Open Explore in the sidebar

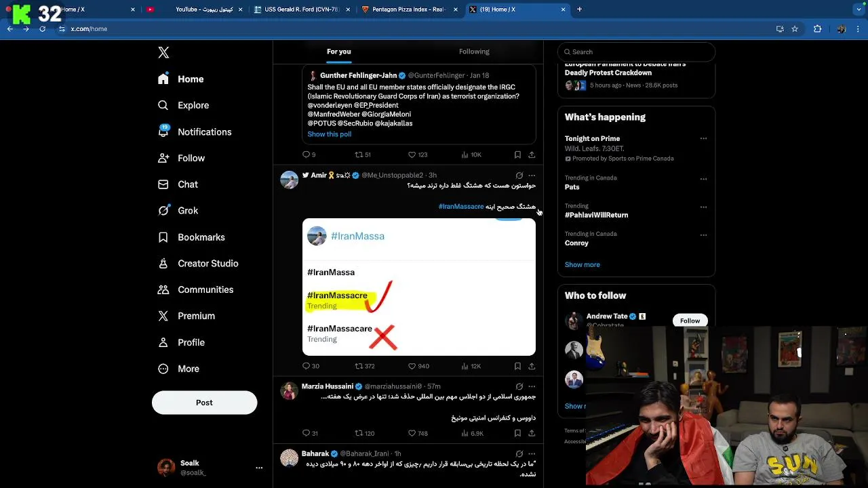[x=183, y=106]
